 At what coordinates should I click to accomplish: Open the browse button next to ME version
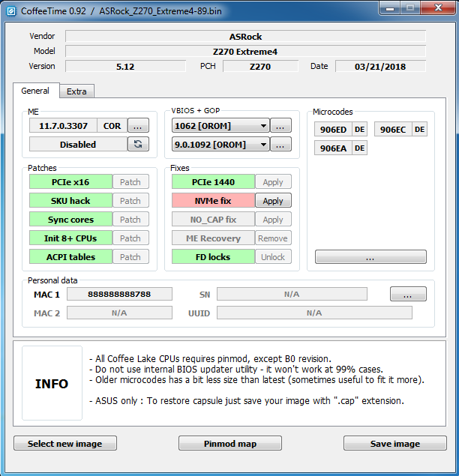(x=138, y=126)
